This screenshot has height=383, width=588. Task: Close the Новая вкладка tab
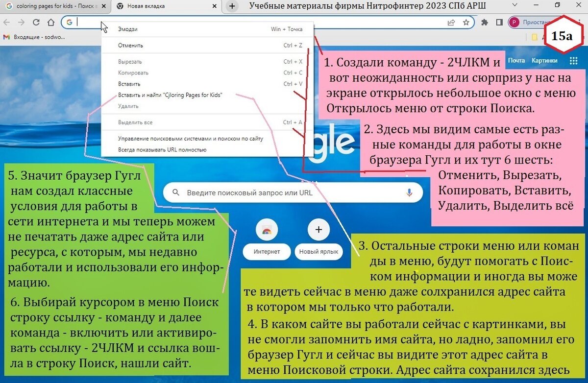[x=215, y=6]
